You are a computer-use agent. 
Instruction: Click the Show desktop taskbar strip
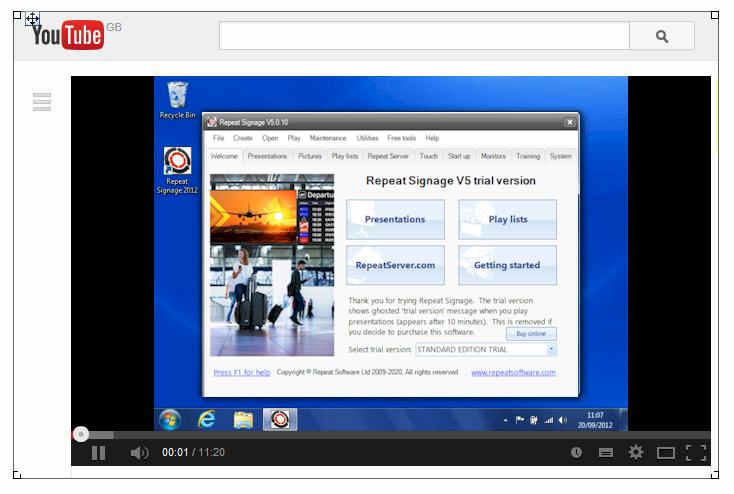[623, 420]
